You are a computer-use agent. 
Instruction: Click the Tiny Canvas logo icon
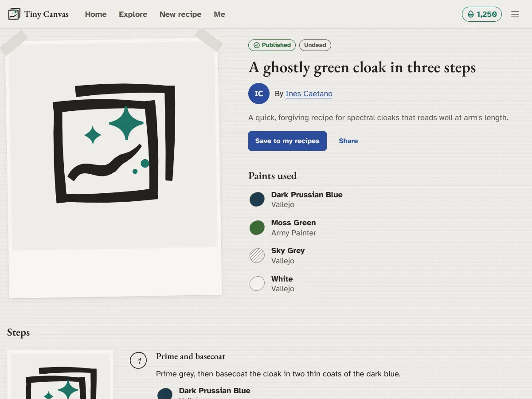14,14
